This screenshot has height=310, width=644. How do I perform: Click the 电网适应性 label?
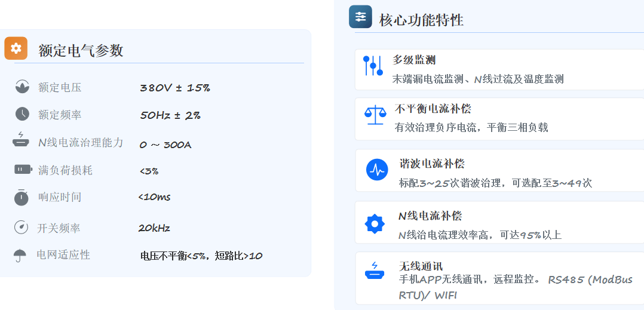(63, 254)
